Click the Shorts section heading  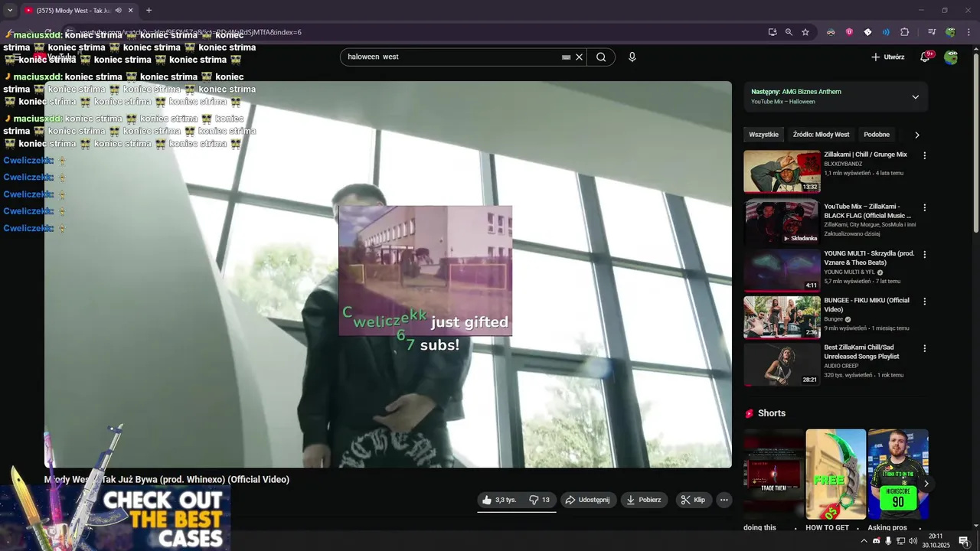[x=772, y=413]
